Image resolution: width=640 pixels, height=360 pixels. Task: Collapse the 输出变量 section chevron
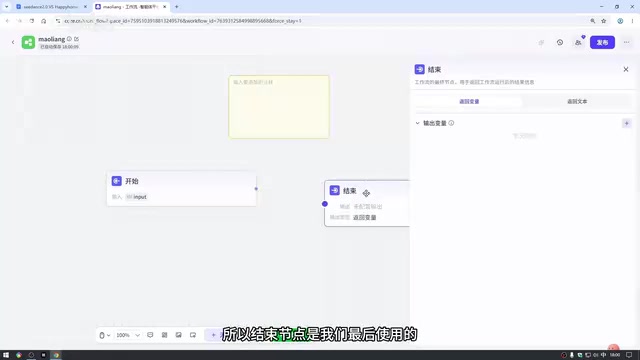[418, 123]
